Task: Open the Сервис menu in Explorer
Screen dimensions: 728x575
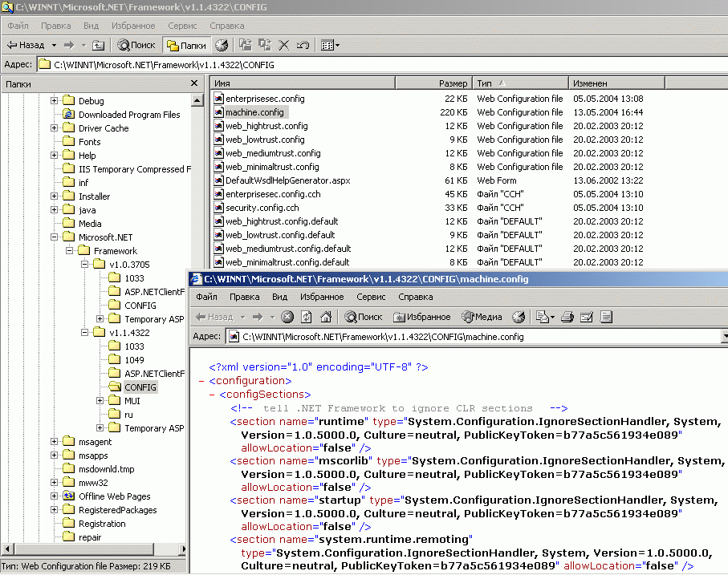Action: coord(183,26)
